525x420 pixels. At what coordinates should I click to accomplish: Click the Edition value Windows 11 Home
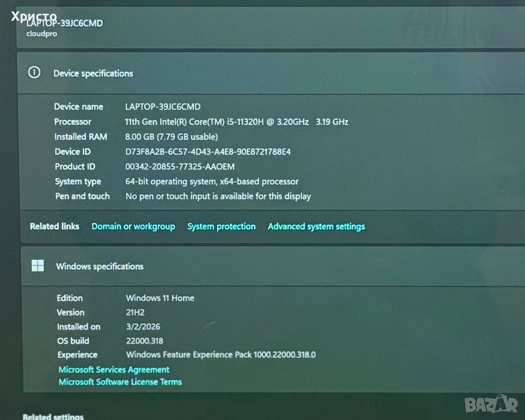tap(160, 298)
